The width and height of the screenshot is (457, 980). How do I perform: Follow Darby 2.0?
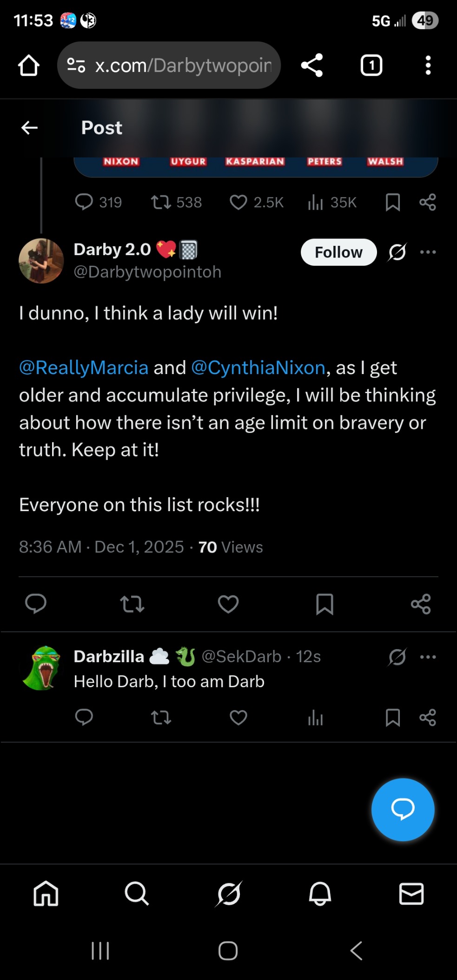(338, 252)
